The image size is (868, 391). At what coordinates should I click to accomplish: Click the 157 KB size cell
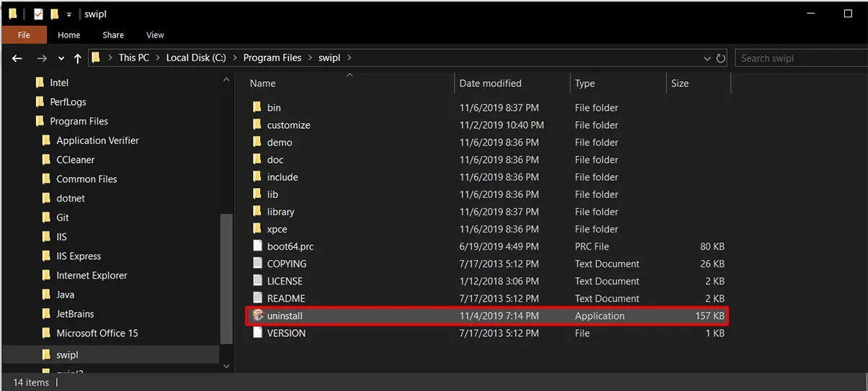[710, 315]
